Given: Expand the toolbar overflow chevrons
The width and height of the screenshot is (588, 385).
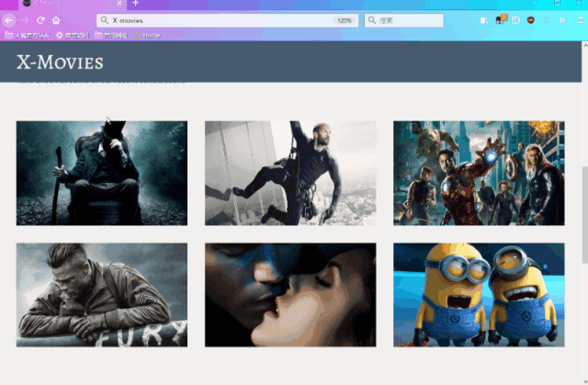Looking at the screenshot, I should (x=561, y=20).
